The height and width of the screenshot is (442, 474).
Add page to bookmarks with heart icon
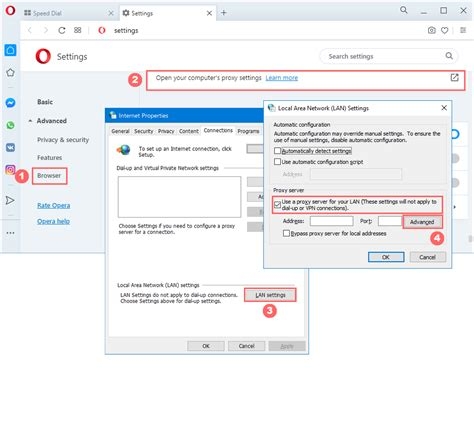pos(445,30)
